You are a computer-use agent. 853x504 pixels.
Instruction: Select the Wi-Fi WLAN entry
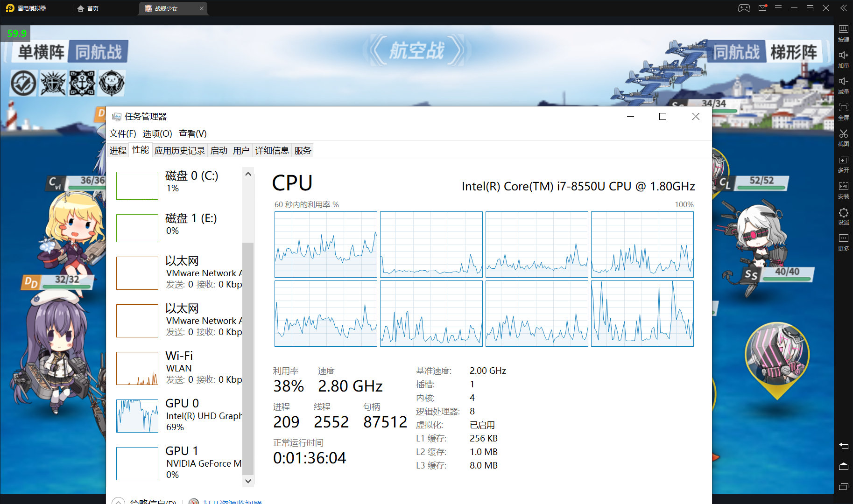pos(178,368)
